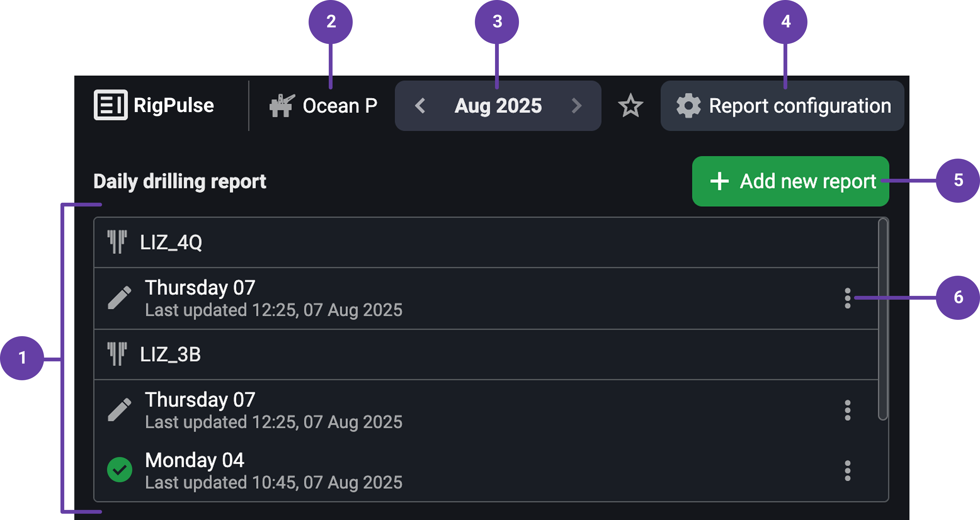980x520 pixels.
Task: Toggle the favorite star icon
Action: tap(630, 105)
